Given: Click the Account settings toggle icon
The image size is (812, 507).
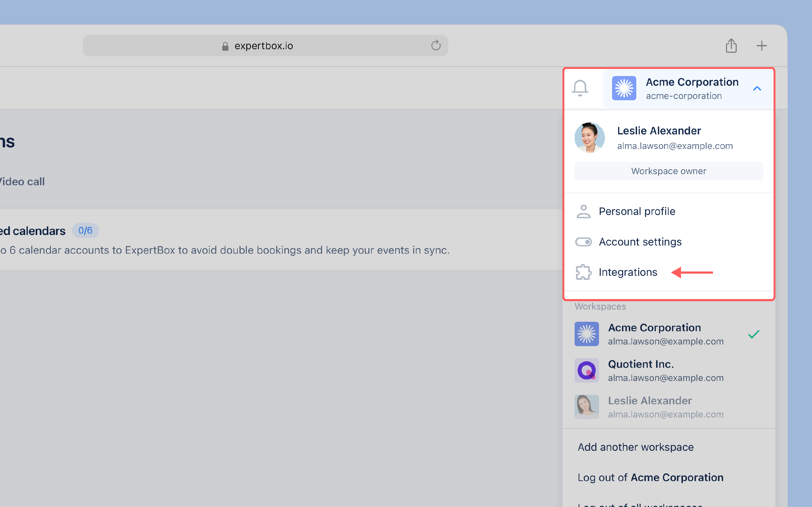Looking at the screenshot, I should pos(584,242).
